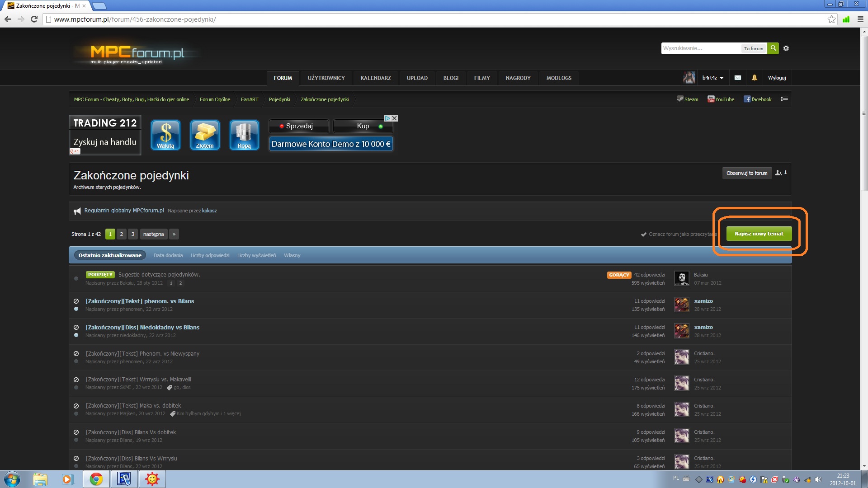Click the MPCforum.pl logo

(137, 54)
